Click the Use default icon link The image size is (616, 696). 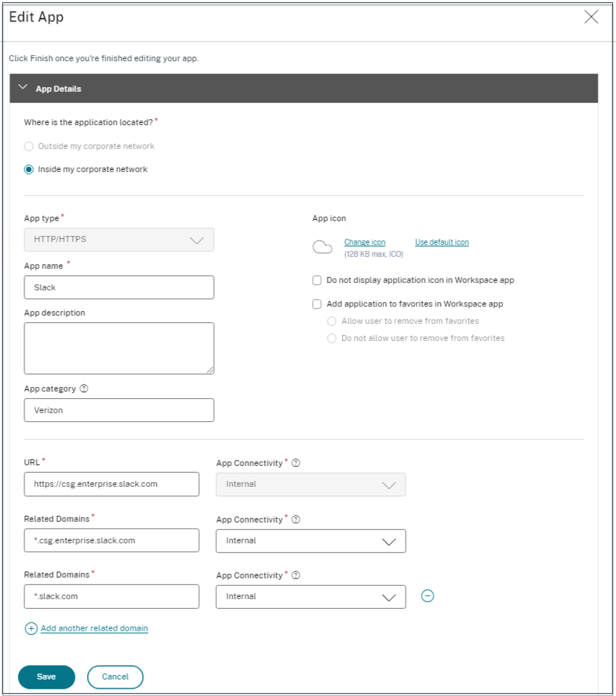click(x=442, y=242)
